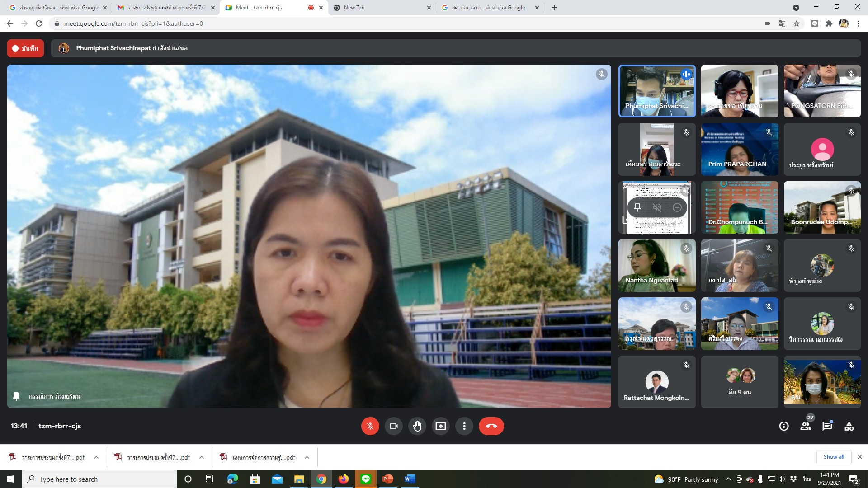Open meeting details info icon
This screenshot has width=868, height=488.
coord(783,426)
